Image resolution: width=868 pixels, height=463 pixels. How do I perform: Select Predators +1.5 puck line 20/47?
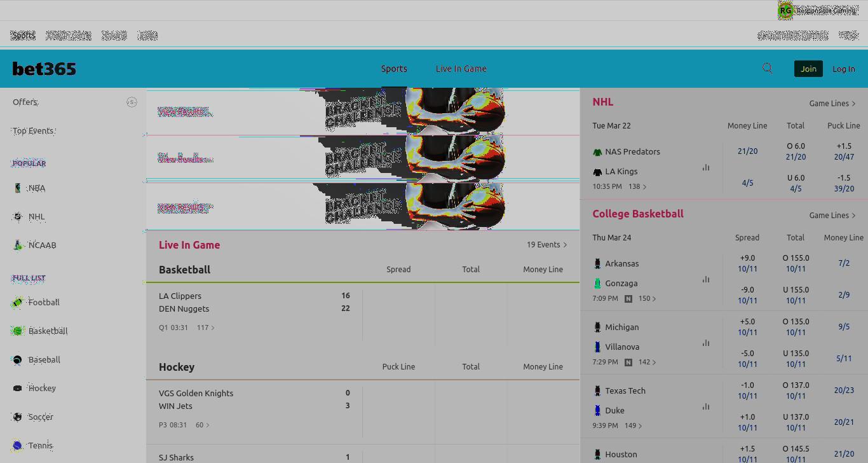tap(844, 151)
